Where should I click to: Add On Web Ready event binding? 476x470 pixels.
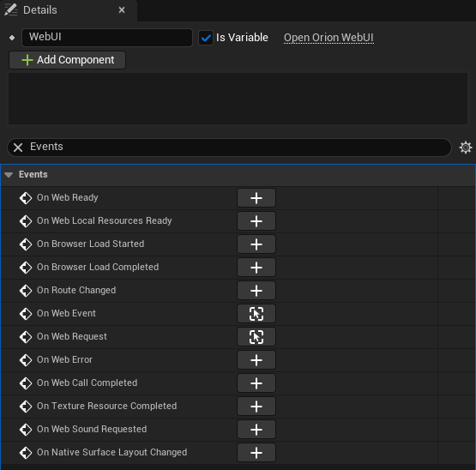tap(256, 198)
